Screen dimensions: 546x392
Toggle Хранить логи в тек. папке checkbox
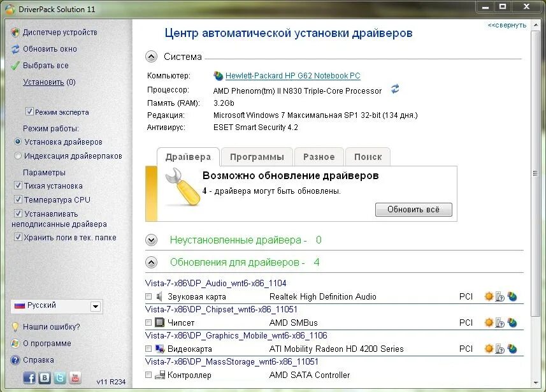tap(18, 237)
